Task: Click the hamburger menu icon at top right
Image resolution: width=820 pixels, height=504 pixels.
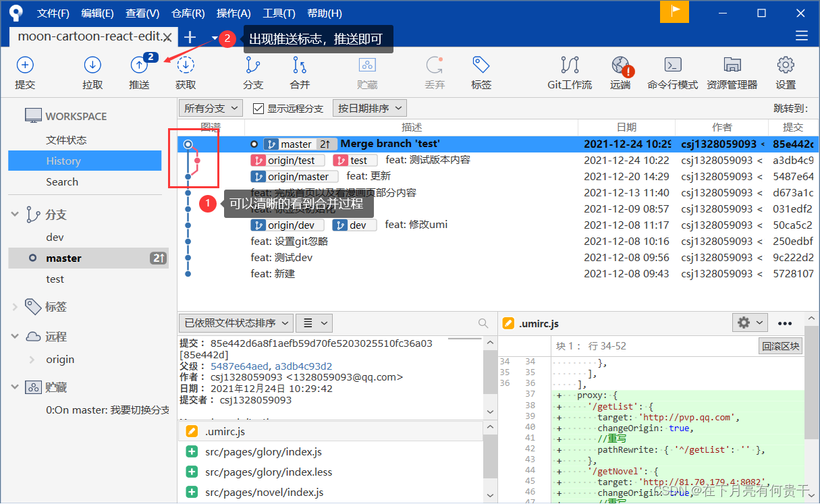Action: [802, 36]
